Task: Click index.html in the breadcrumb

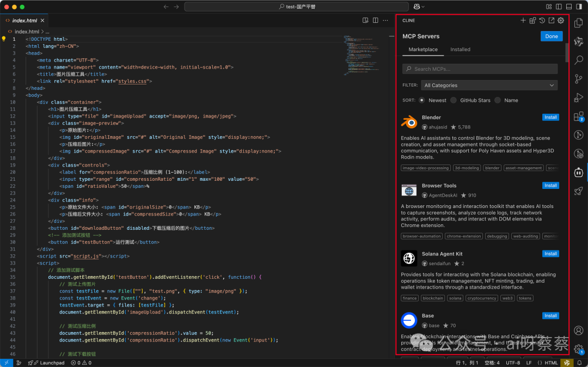Action: [x=27, y=32]
